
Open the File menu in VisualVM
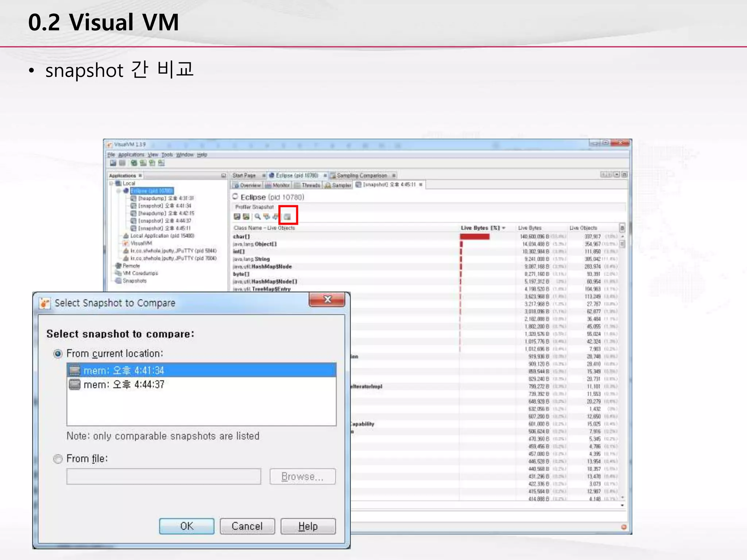111,155
